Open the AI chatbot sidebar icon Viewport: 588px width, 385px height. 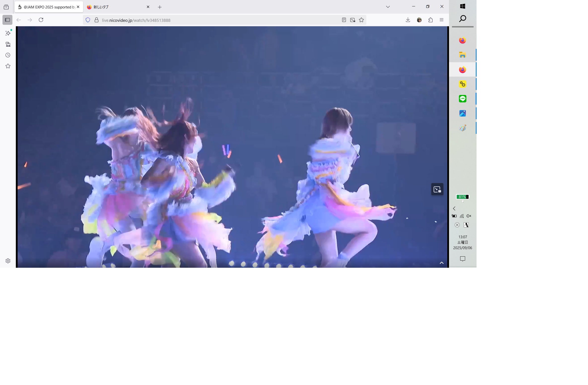pos(8,33)
